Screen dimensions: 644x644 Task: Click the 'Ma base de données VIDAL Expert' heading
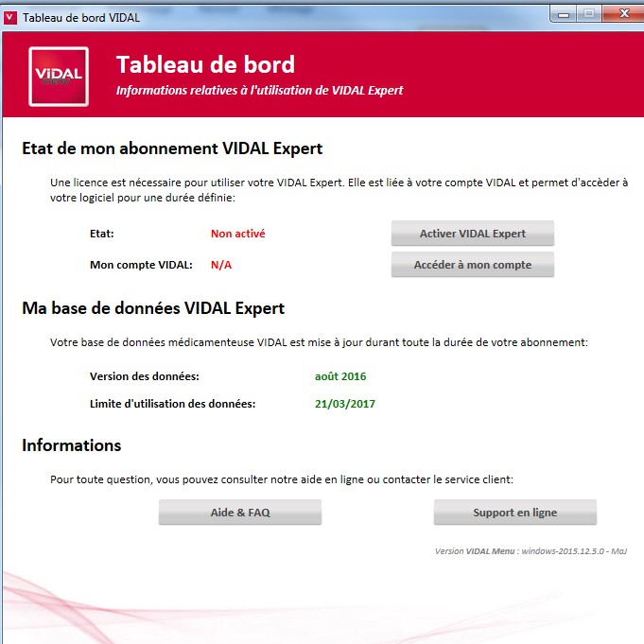[153, 308]
